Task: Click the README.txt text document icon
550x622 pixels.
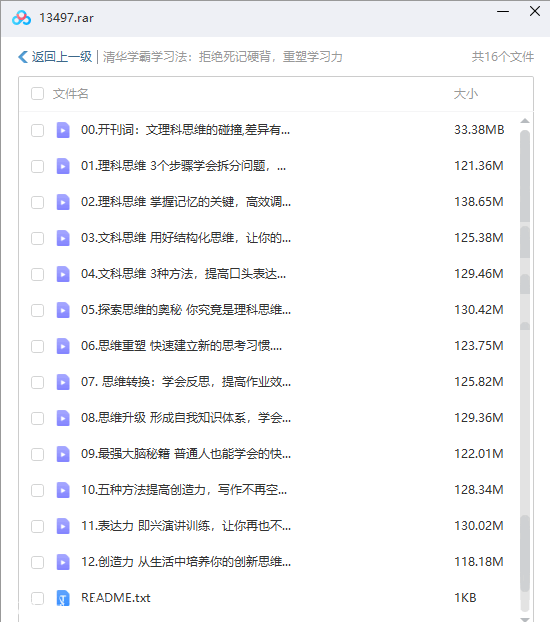Action: (x=63, y=598)
